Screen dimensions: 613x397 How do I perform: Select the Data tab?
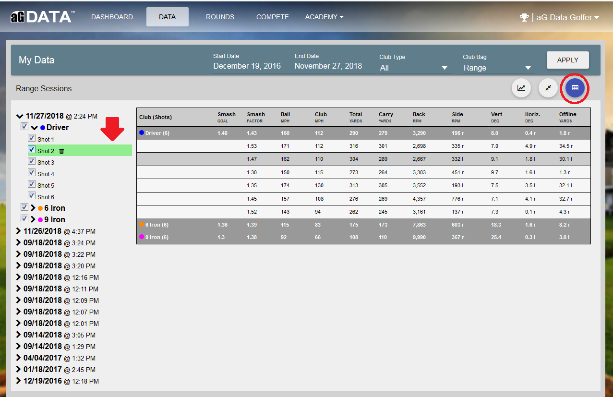point(167,17)
